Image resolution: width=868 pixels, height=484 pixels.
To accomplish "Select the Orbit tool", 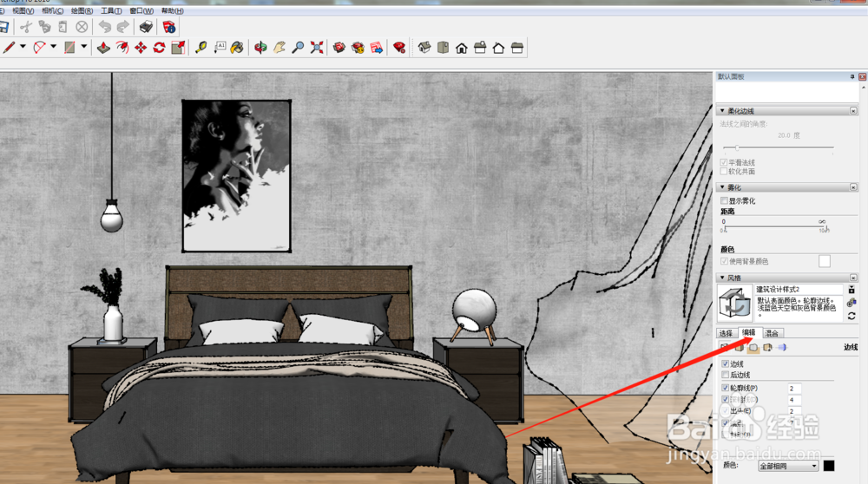I will pos(260,48).
